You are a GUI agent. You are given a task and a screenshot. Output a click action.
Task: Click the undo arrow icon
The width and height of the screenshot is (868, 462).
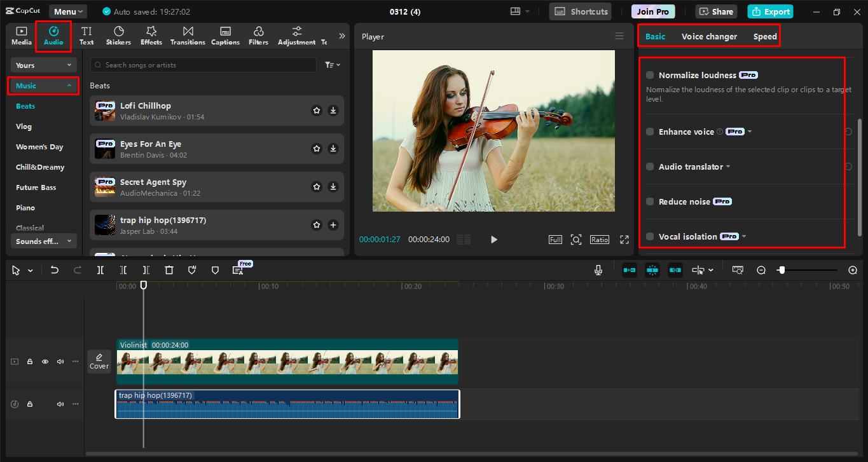click(x=55, y=270)
